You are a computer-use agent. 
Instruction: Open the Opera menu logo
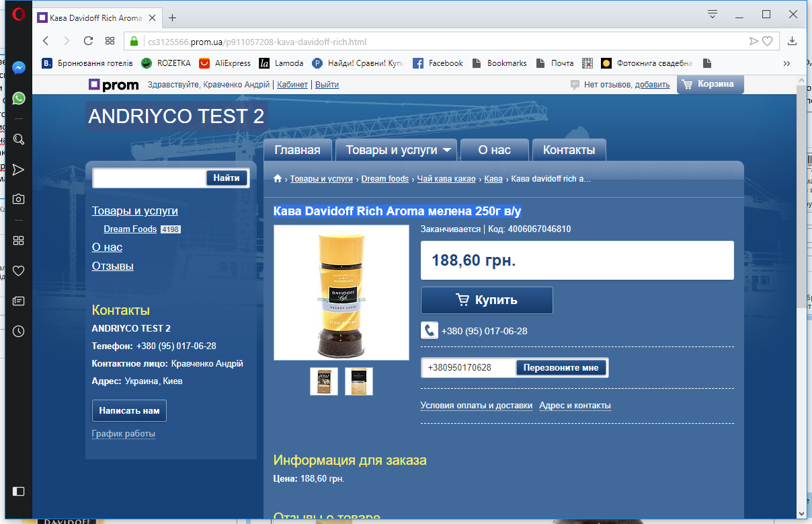coord(19,14)
